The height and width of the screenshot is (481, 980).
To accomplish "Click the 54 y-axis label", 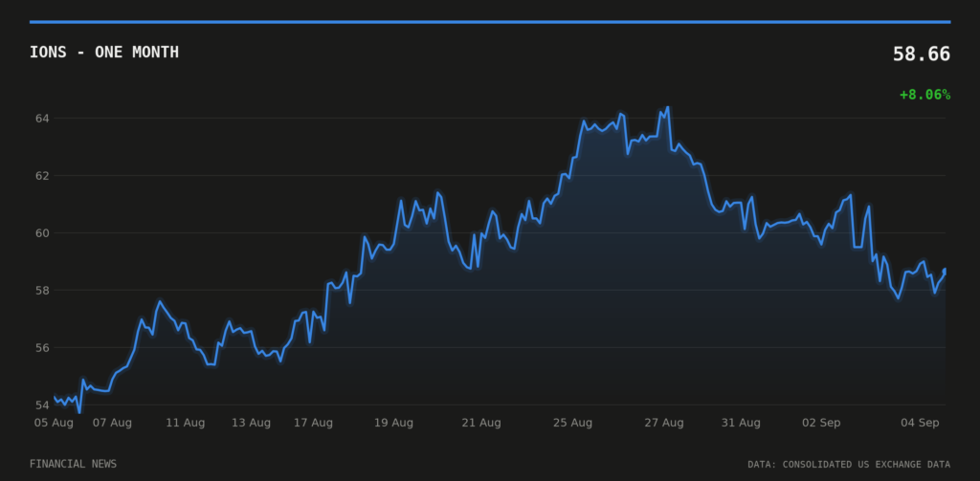I will point(42,404).
